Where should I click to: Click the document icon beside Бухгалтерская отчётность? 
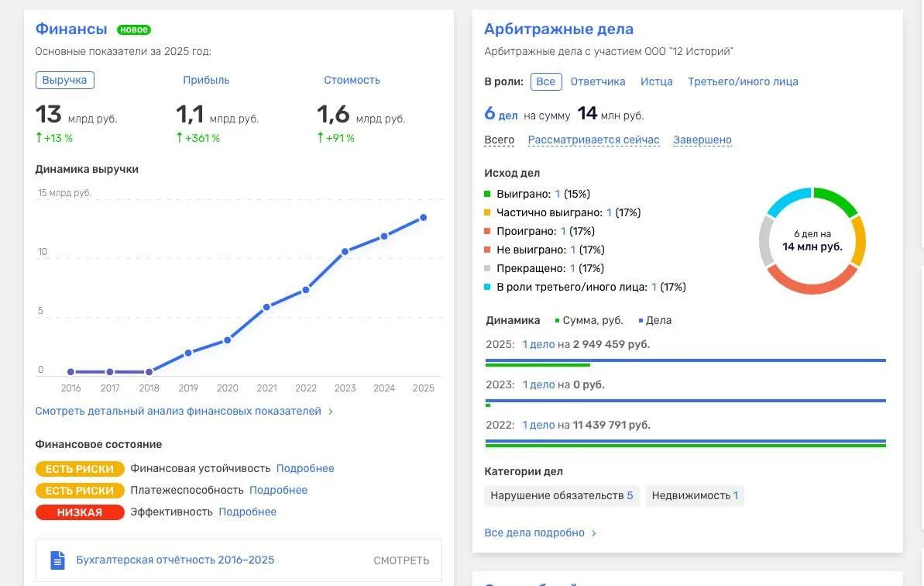pyautogui.click(x=57, y=560)
